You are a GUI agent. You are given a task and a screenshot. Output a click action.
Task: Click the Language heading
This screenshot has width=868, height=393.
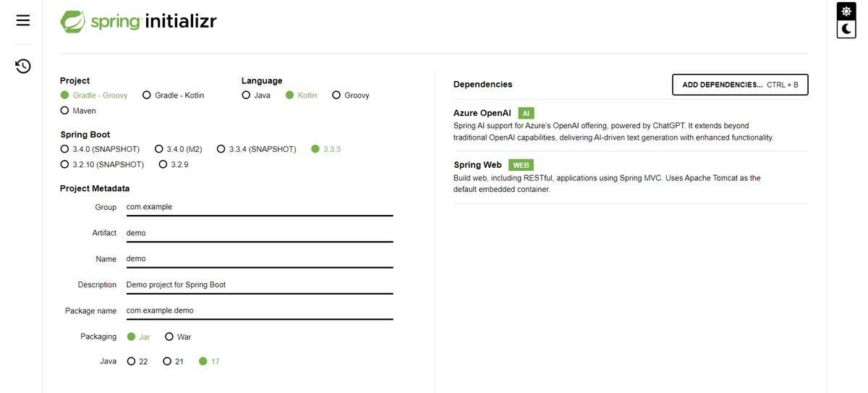tap(262, 80)
